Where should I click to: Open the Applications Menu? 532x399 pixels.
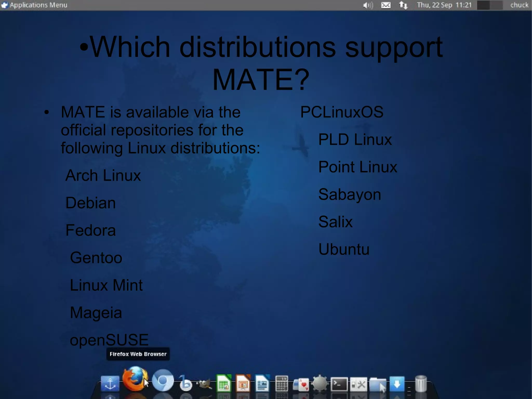34,5
